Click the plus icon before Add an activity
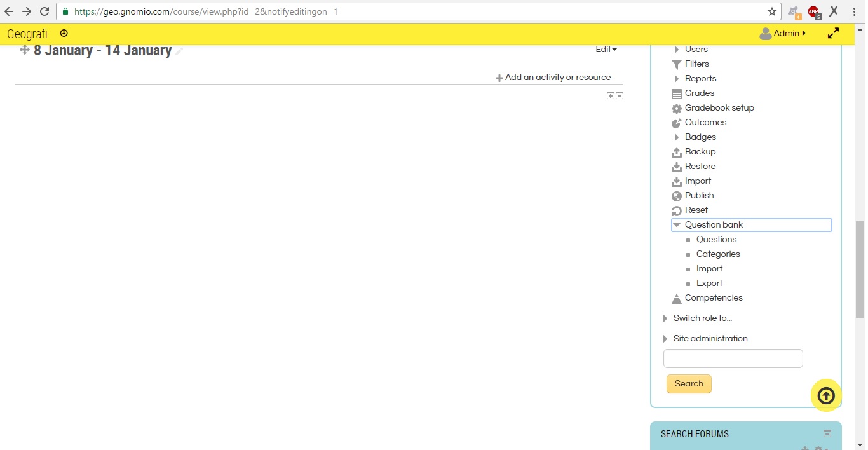 click(499, 78)
